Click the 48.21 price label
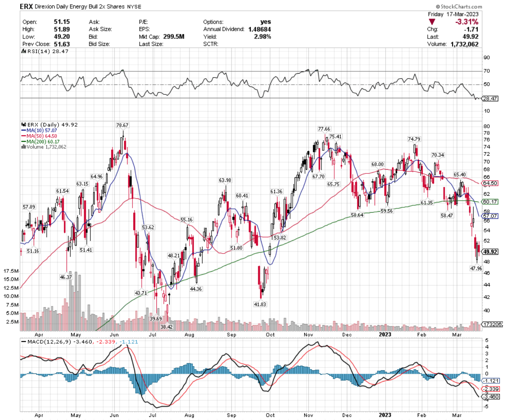Image resolution: width=506 pixels, height=420 pixels. tap(174, 255)
